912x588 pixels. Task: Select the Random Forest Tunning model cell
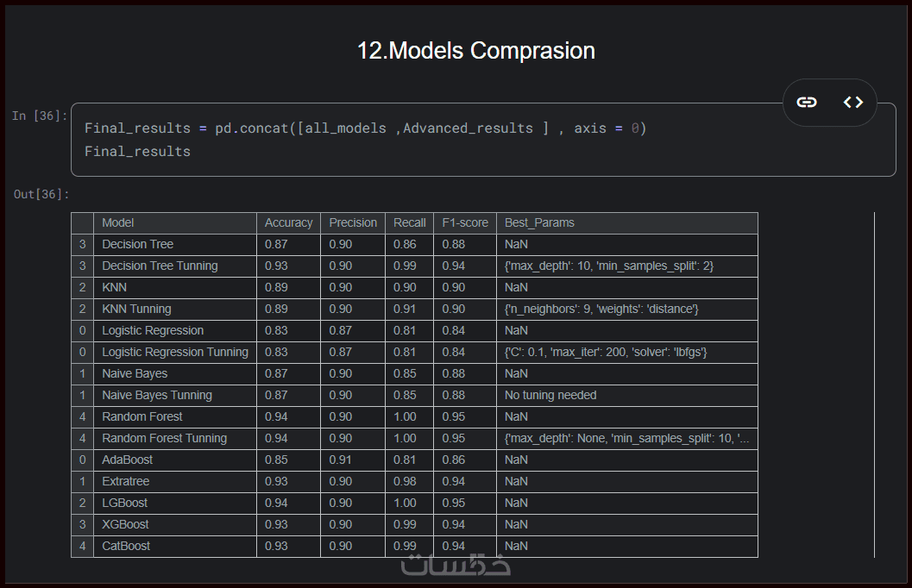click(x=164, y=438)
